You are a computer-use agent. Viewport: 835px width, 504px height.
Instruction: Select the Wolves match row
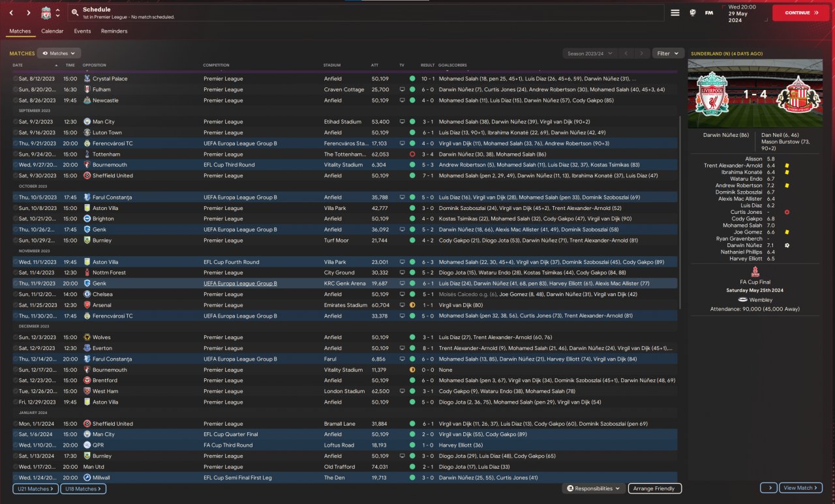[x=346, y=337]
